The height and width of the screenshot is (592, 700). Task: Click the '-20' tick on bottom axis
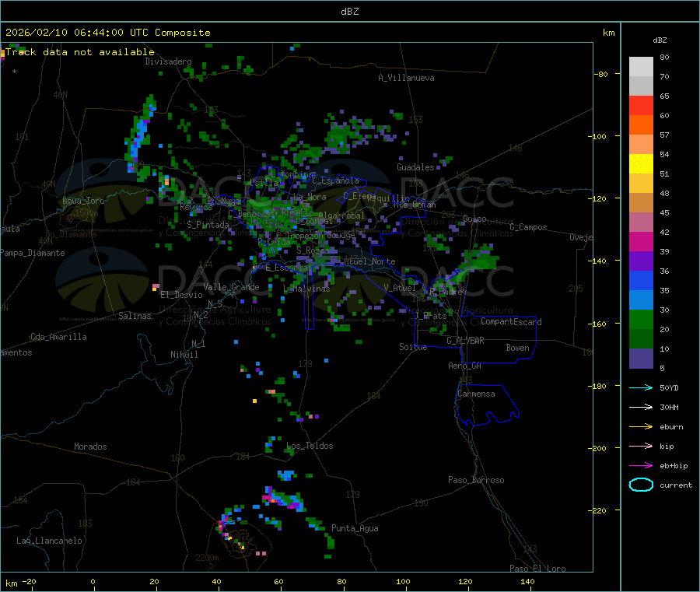click(30, 581)
